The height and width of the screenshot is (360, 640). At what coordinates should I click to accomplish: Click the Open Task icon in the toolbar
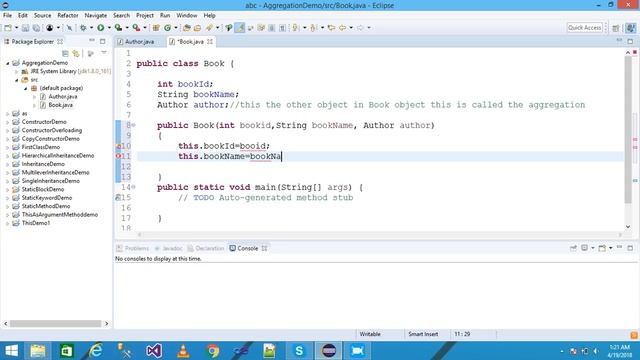point(198,28)
